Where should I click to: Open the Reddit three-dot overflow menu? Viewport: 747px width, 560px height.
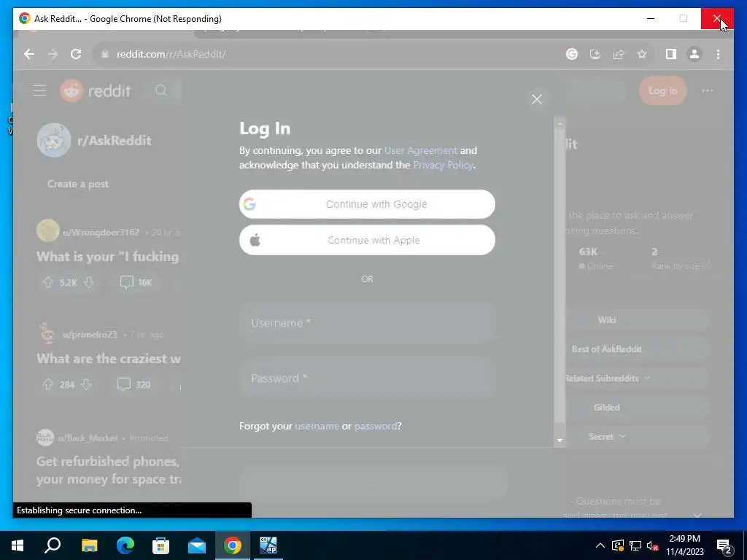[x=708, y=90]
